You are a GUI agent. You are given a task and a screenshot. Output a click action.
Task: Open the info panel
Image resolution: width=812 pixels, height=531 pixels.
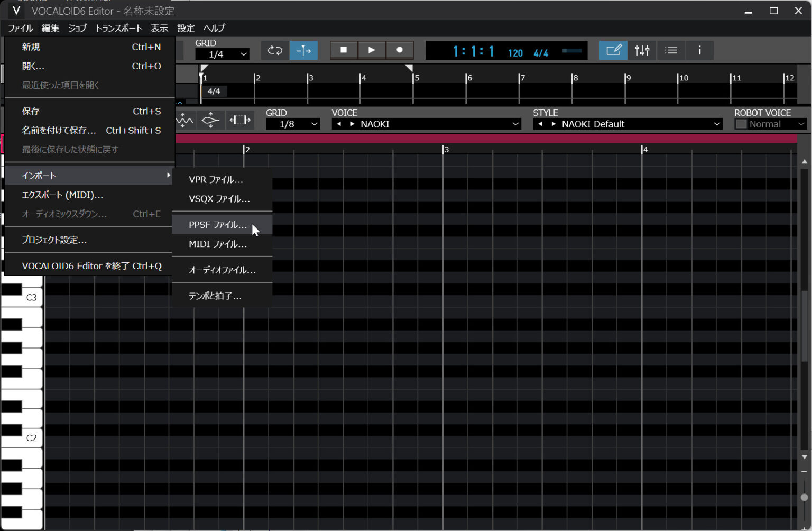point(699,50)
